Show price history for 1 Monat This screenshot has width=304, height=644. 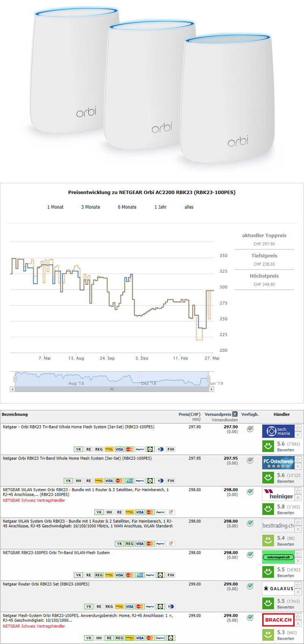click(55, 207)
